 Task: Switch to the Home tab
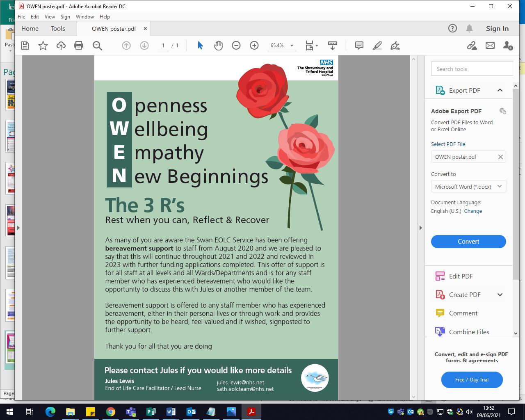click(30, 29)
